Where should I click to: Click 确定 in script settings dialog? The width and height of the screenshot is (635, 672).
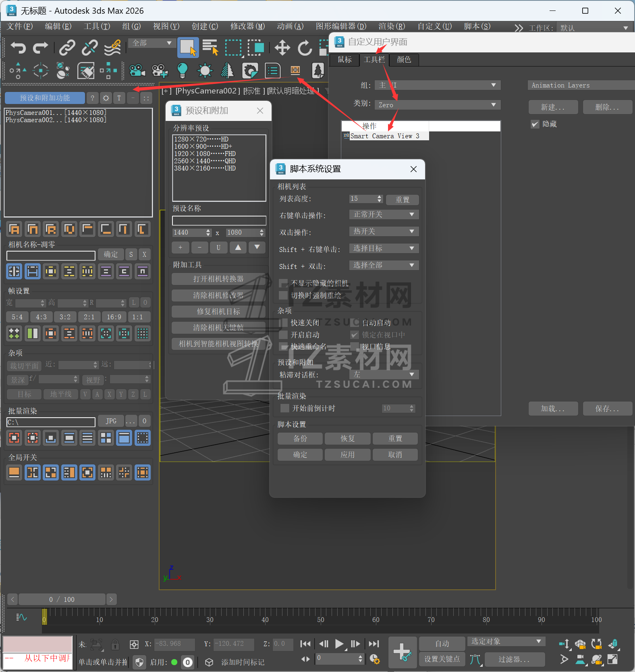click(x=300, y=455)
